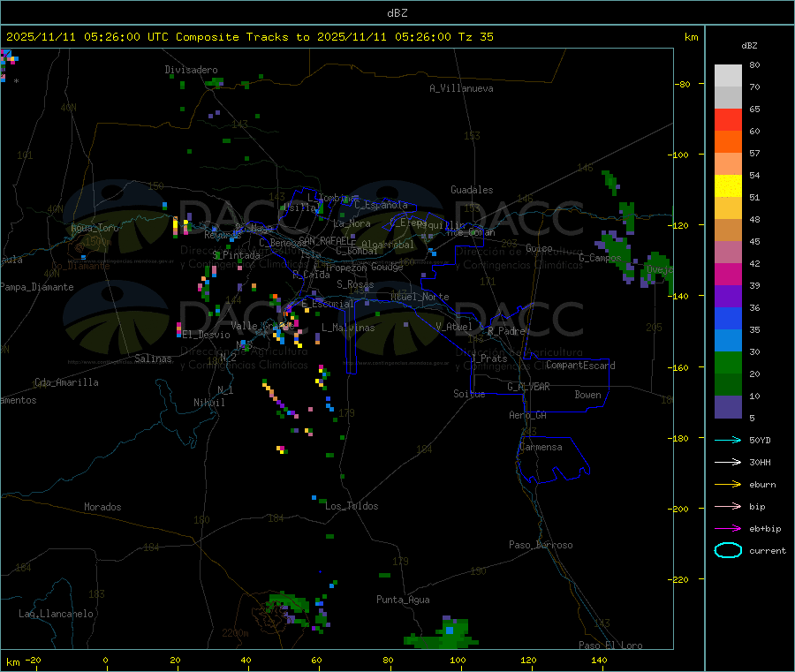
Task: Click the white 30HM arrow icon
Action: pyautogui.click(x=728, y=462)
